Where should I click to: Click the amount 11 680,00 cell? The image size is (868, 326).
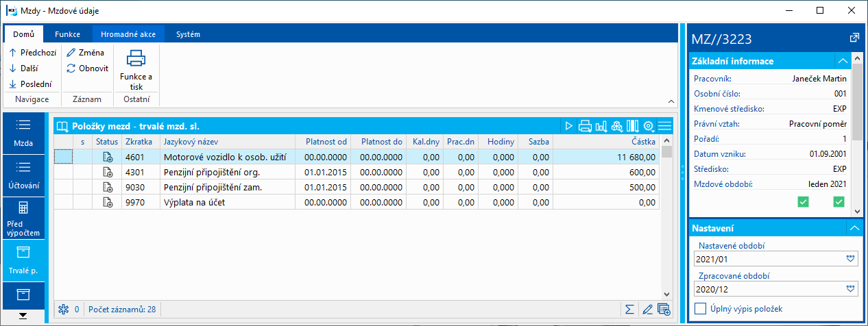tap(605, 157)
